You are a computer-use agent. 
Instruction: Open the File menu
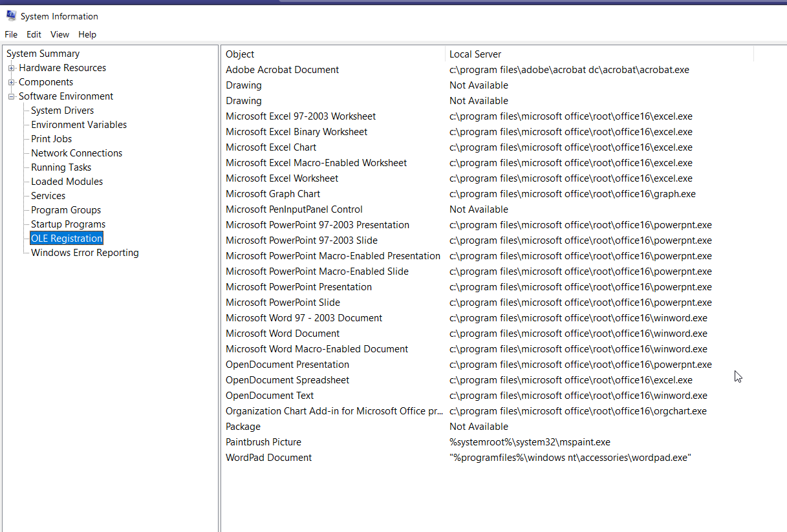[x=11, y=34]
